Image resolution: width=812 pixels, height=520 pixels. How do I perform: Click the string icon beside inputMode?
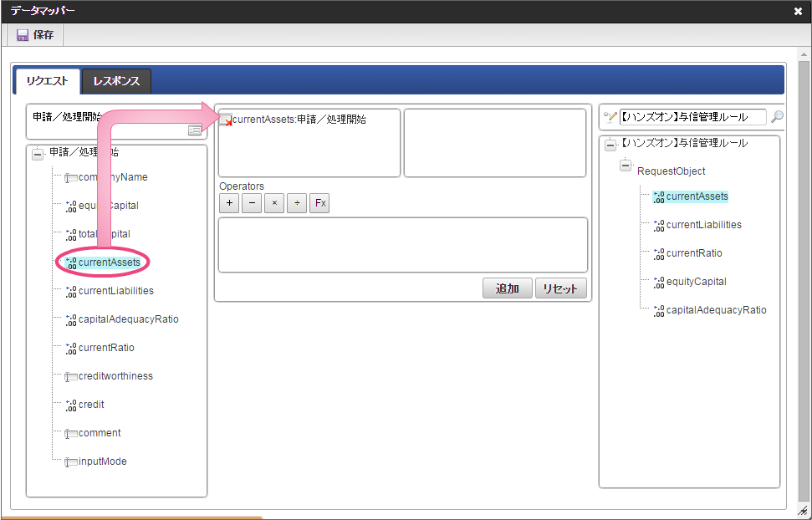click(71, 462)
